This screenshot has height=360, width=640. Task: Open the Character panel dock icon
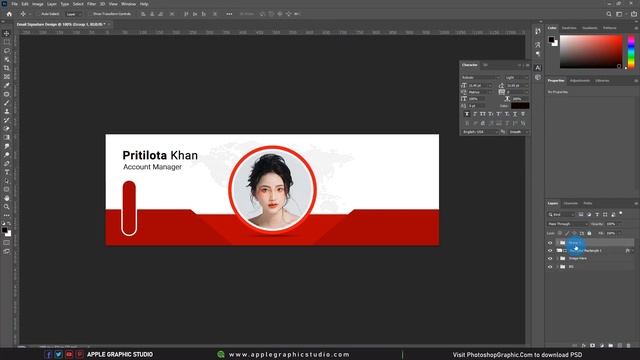pyautogui.click(x=538, y=68)
